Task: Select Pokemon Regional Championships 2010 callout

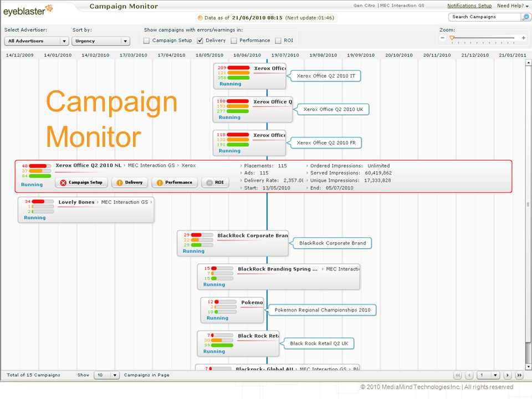Action: (x=323, y=310)
